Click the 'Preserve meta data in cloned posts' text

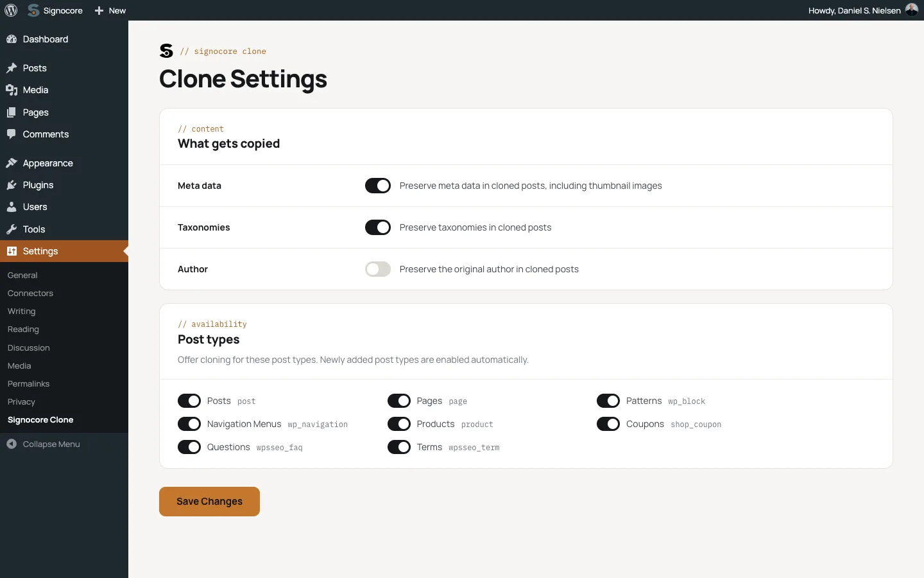tap(531, 186)
